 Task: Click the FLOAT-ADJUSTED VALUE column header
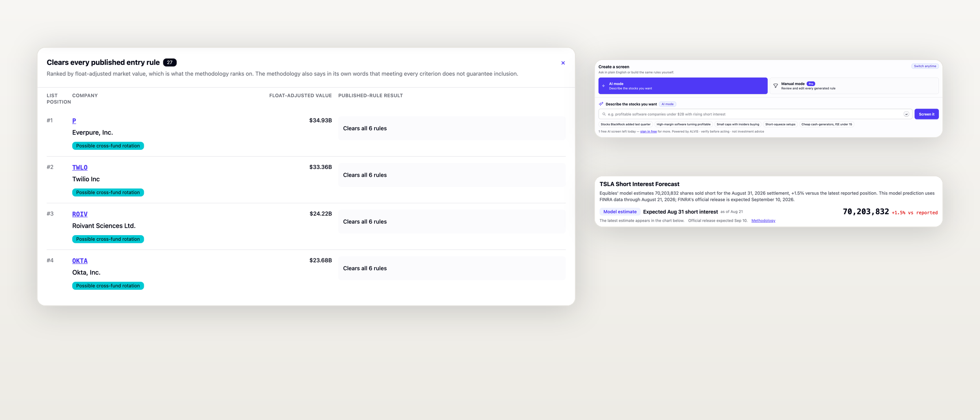[301, 96]
